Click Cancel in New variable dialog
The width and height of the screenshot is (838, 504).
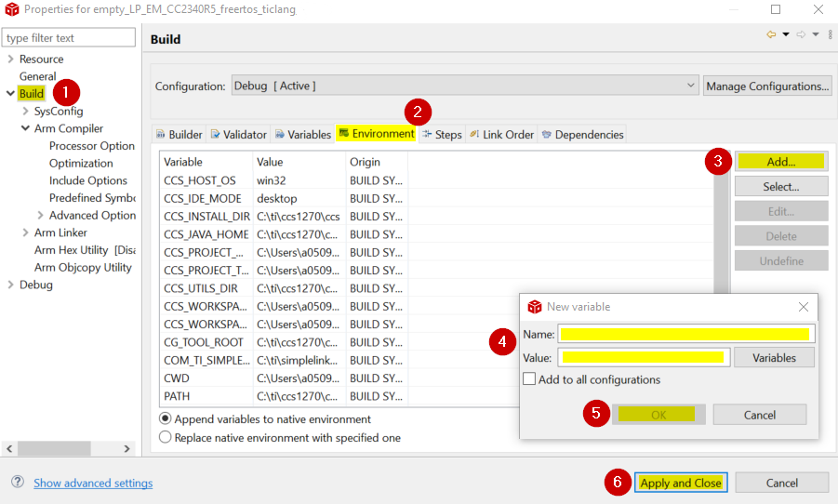click(x=760, y=415)
